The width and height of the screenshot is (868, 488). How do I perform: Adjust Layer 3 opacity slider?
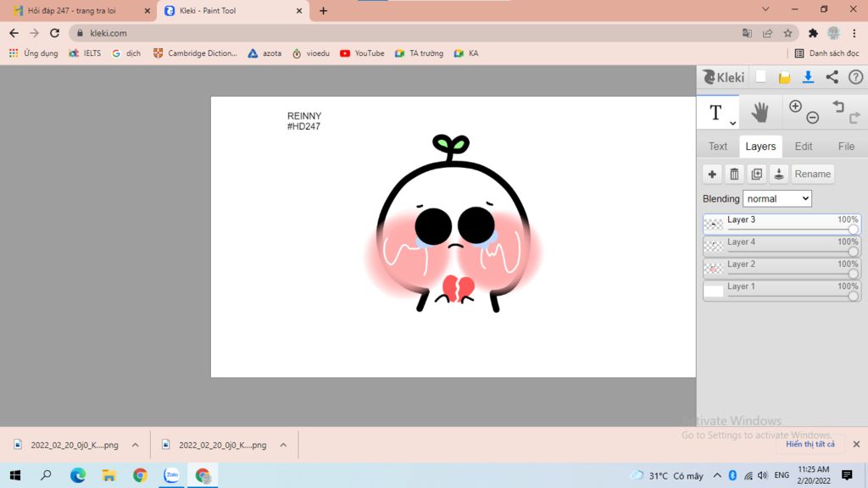click(x=793, y=229)
